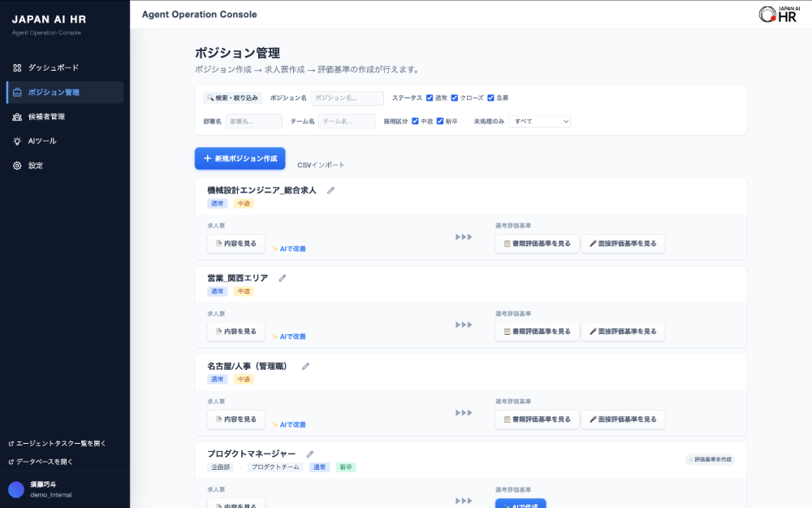This screenshot has width=812, height=508.
Task: Open 候補者管理 via its people icon
Action: (17, 116)
